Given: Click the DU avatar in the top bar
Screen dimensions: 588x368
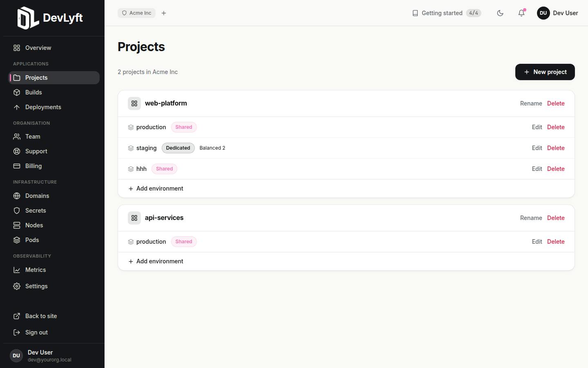Looking at the screenshot, I should coord(543,13).
